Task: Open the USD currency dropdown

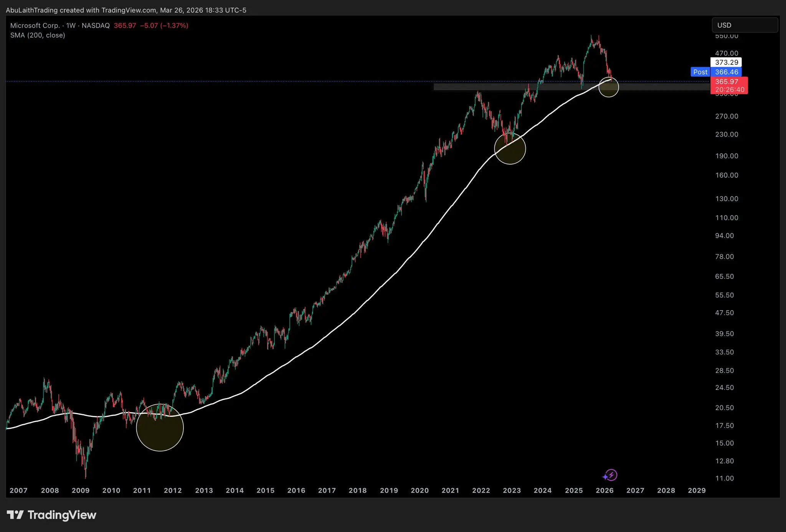Action: coord(745,25)
